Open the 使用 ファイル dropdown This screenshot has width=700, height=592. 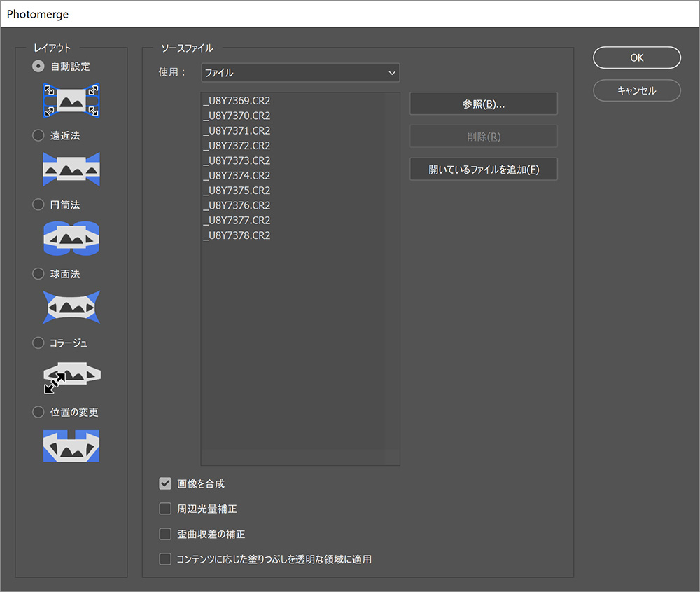(300, 72)
